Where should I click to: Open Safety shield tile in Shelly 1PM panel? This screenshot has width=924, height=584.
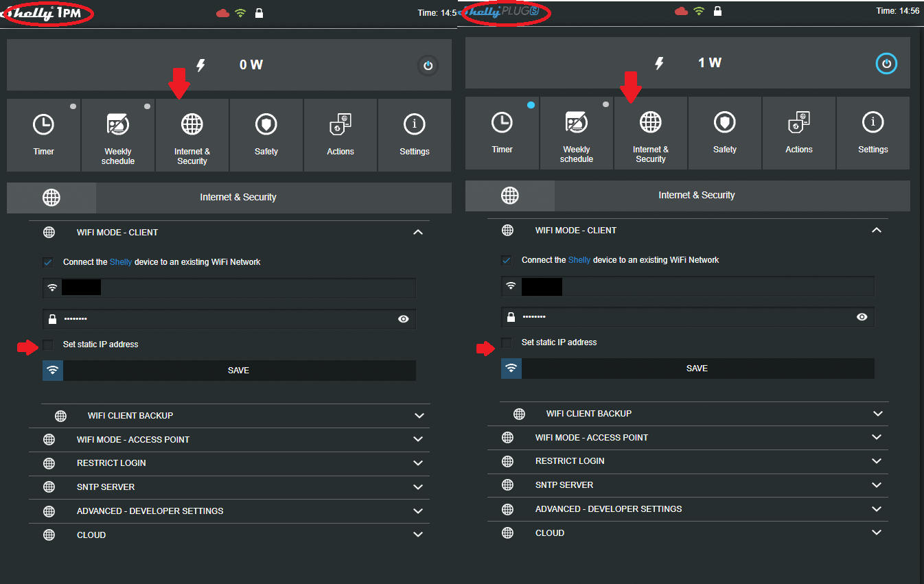coord(266,135)
